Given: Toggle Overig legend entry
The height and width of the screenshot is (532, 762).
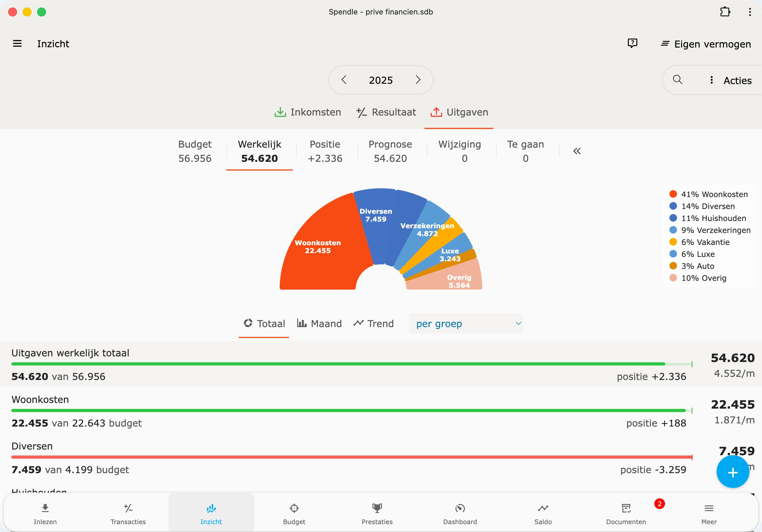Looking at the screenshot, I should pyautogui.click(x=698, y=278).
